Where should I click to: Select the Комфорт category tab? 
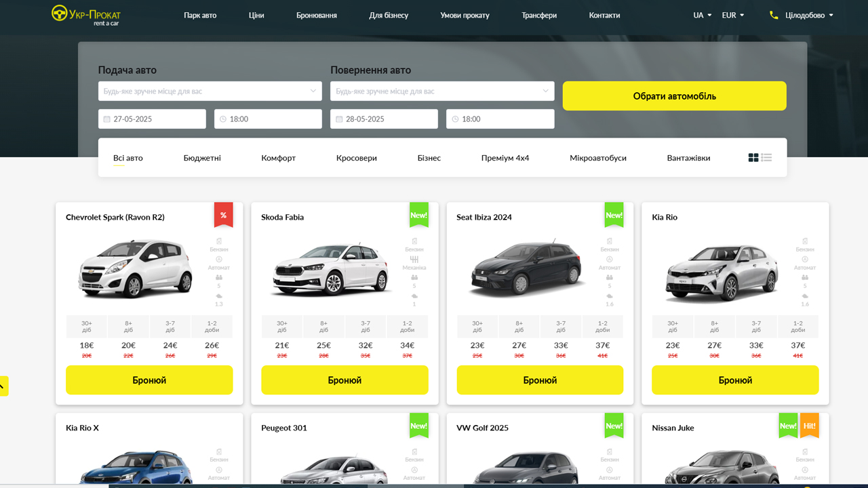279,158
